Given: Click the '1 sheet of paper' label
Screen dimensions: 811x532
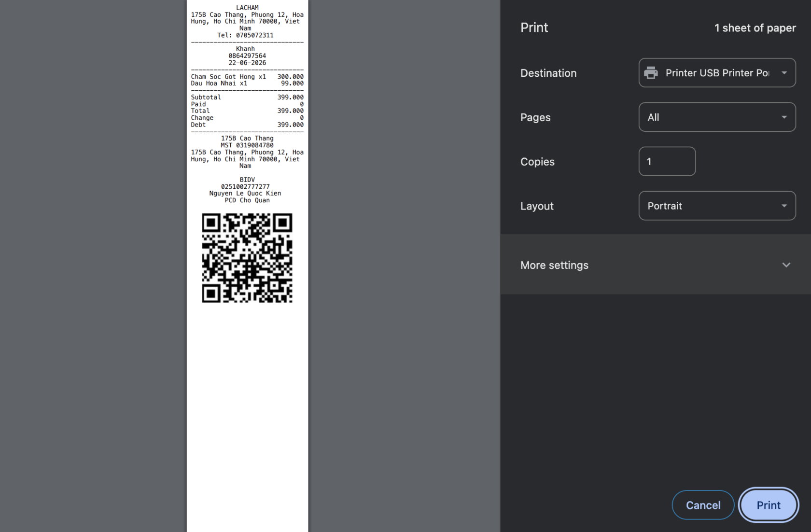Looking at the screenshot, I should point(755,28).
